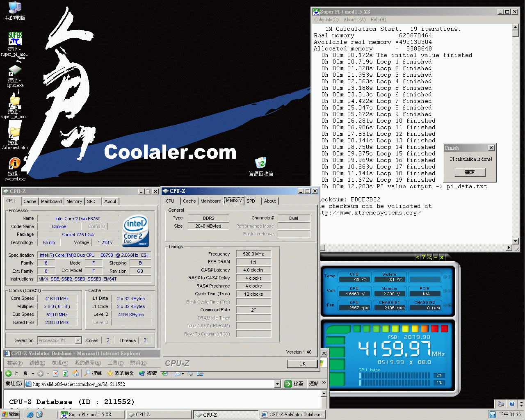Toggle the Celsius/Fahrenheit icon on monitor widget

pyautogui.click(x=429, y=257)
